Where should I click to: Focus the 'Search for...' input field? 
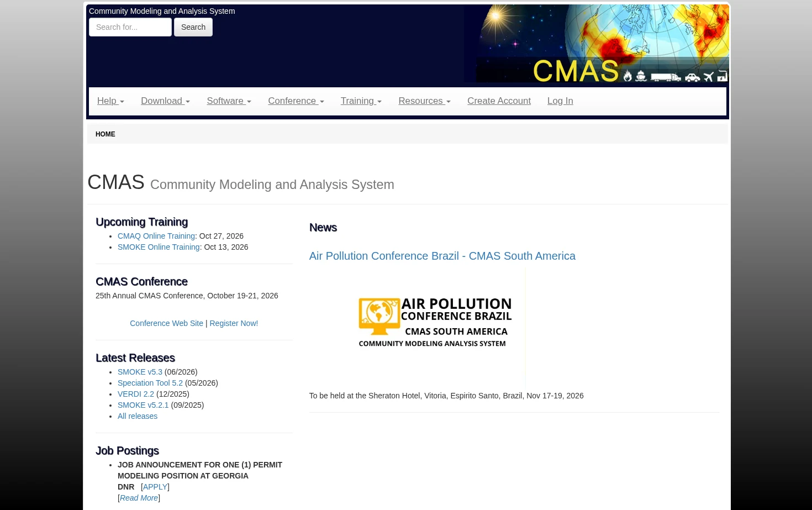130,27
